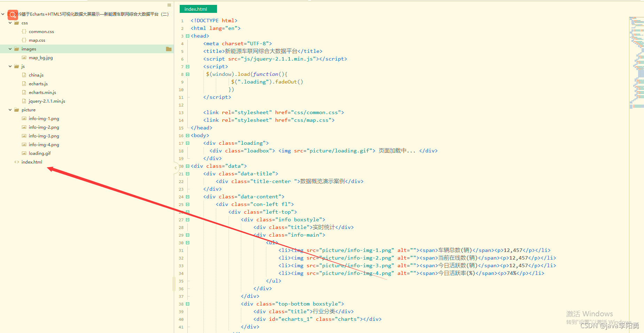This screenshot has height=333, width=644.
Task: Fold the info boxstyle div at line 27
Action: click(x=188, y=220)
